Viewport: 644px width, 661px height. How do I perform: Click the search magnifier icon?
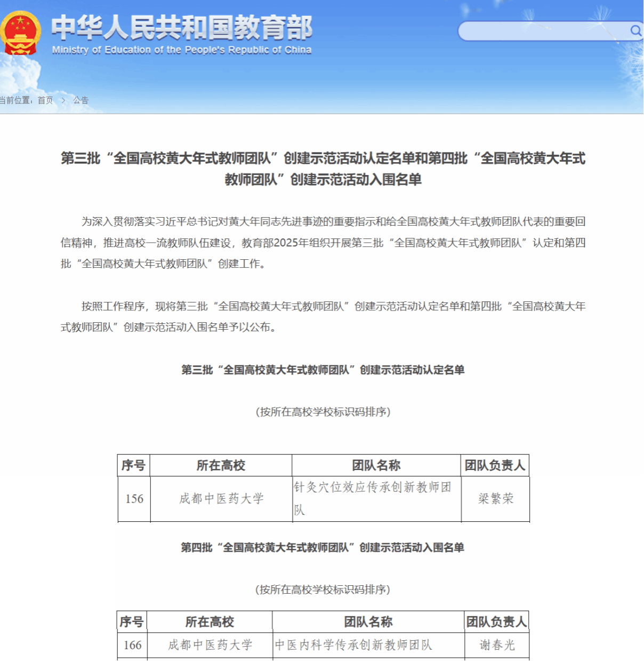pos(635,31)
